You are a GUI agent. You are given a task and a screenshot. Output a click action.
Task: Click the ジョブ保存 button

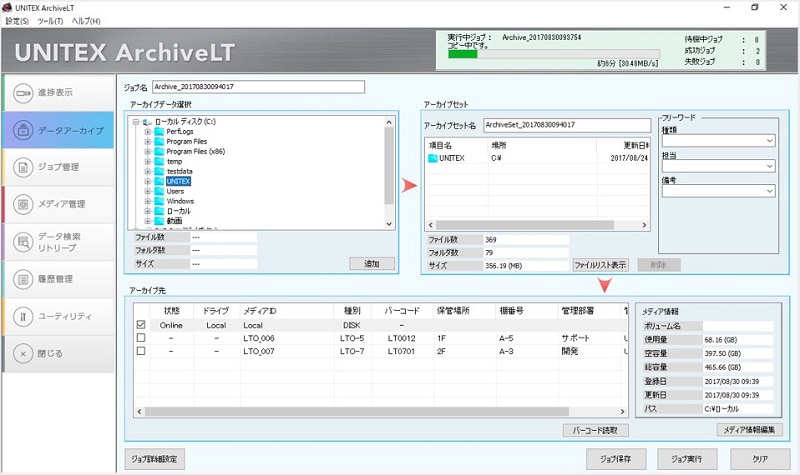click(x=616, y=459)
